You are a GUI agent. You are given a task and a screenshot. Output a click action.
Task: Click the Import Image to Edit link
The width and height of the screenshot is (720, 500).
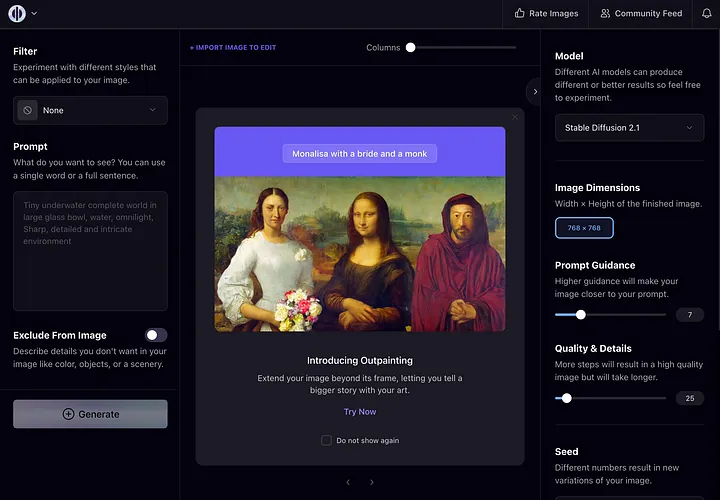coord(233,47)
